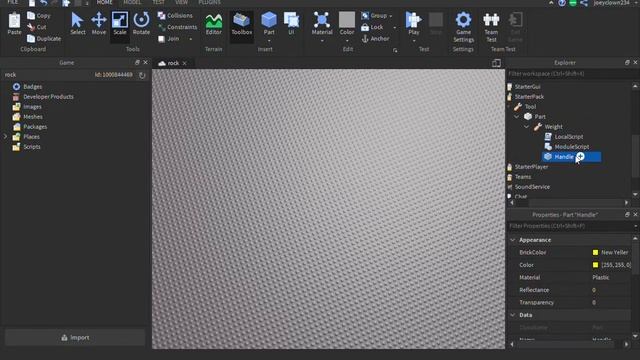This screenshot has width=640, height=360.
Task: Collapse the Data properties section
Action: 513,315
